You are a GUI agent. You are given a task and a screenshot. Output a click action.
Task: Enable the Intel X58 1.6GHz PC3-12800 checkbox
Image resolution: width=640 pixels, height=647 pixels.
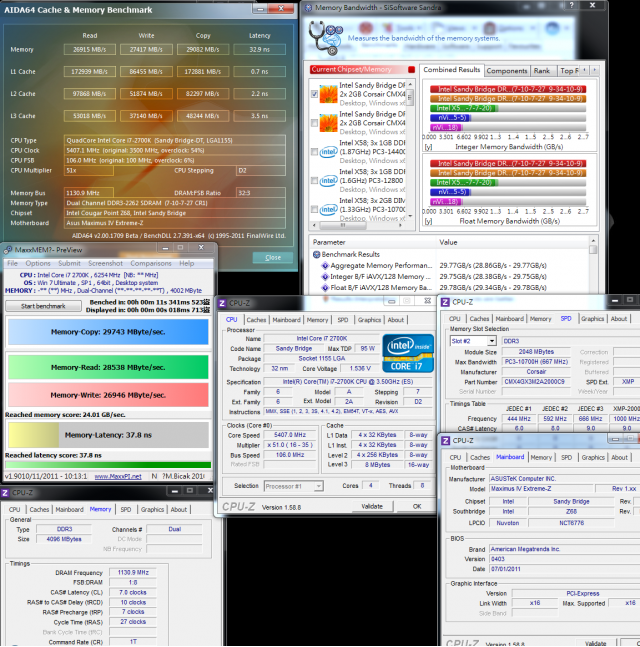[x=314, y=180]
